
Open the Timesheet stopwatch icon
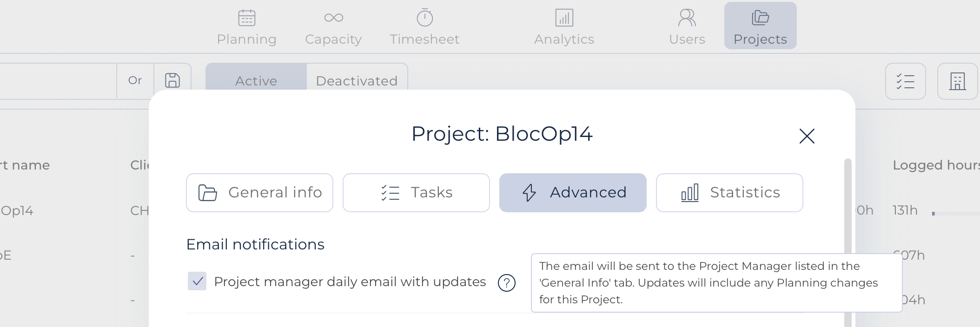pos(424,18)
